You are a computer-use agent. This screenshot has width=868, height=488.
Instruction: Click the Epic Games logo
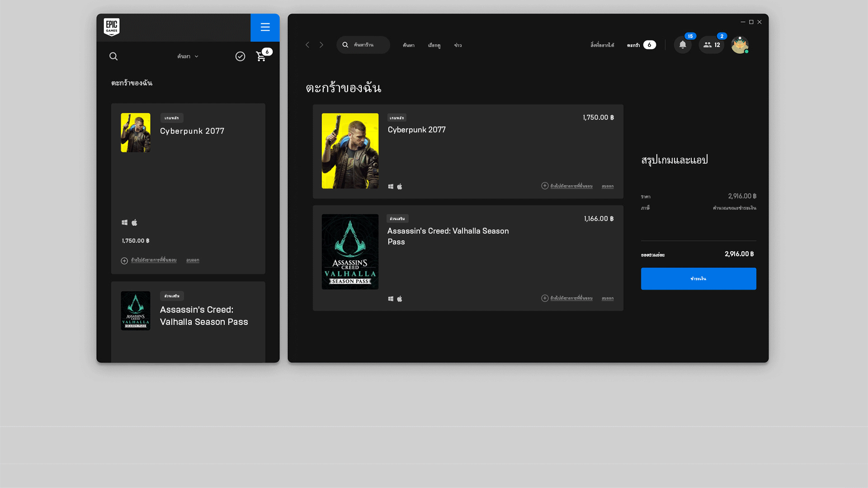coord(111,28)
